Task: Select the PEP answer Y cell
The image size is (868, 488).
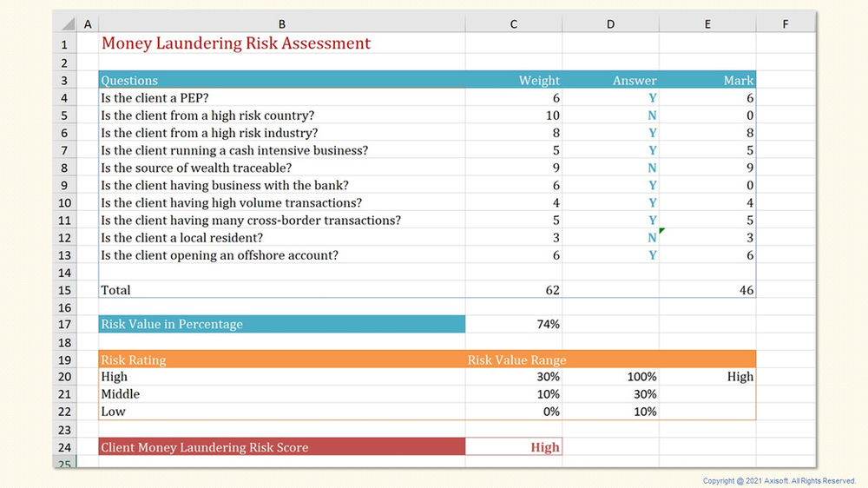Action: (610, 98)
